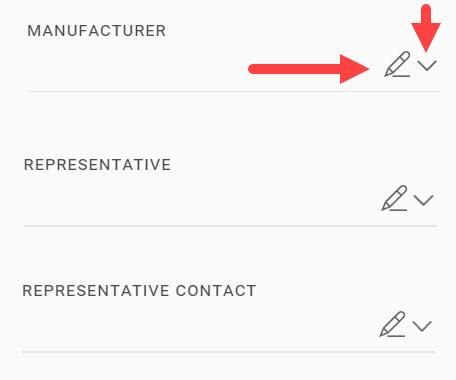This screenshot has height=380, width=456.
Task: Select the REPRESENTATIVE CONTACT label
Action: [139, 291]
